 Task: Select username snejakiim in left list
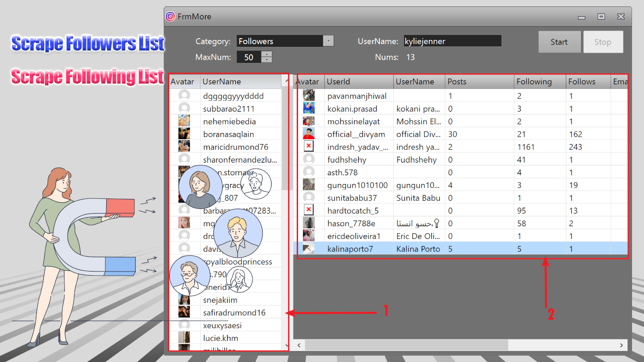[220, 300]
